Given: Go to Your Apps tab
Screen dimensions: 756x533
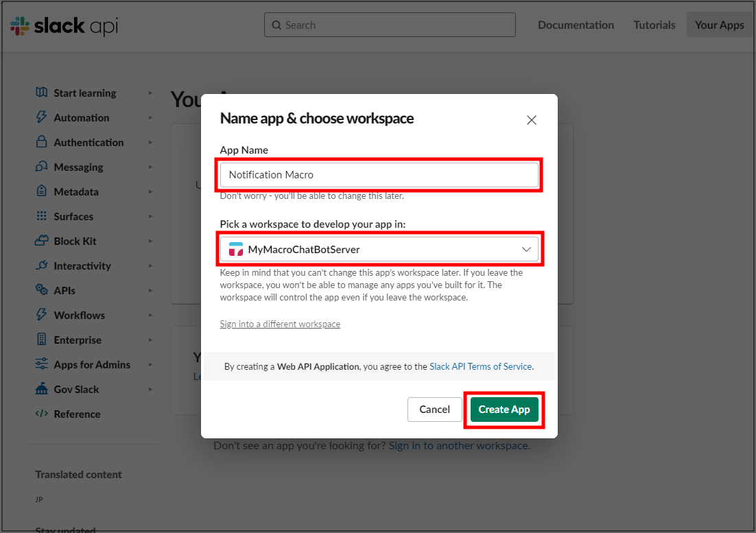Looking at the screenshot, I should (720, 25).
